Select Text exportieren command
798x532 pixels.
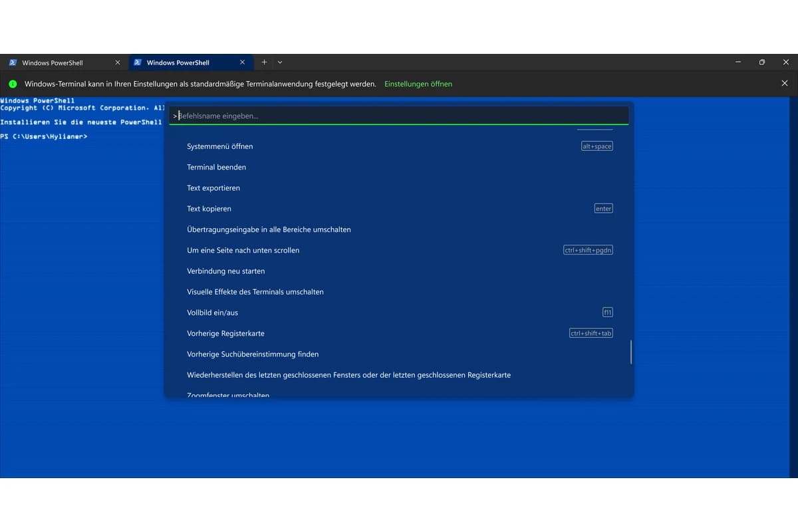(x=399, y=188)
